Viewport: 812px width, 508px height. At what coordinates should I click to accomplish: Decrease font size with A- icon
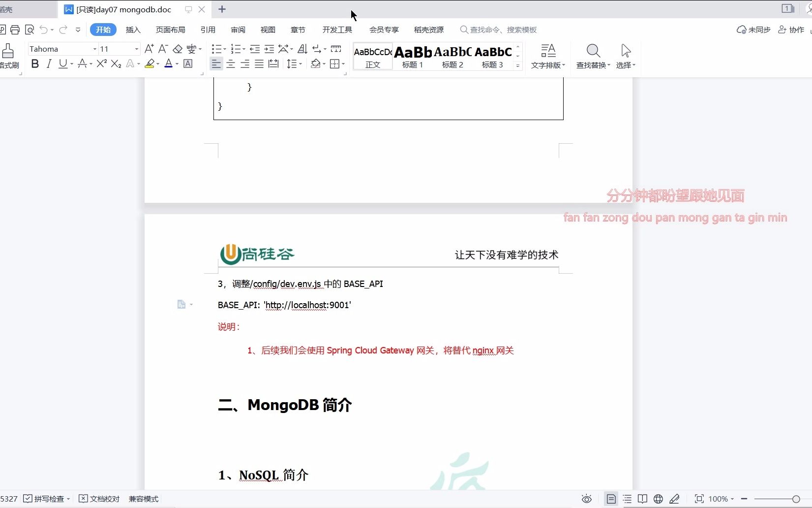tap(163, 48)
